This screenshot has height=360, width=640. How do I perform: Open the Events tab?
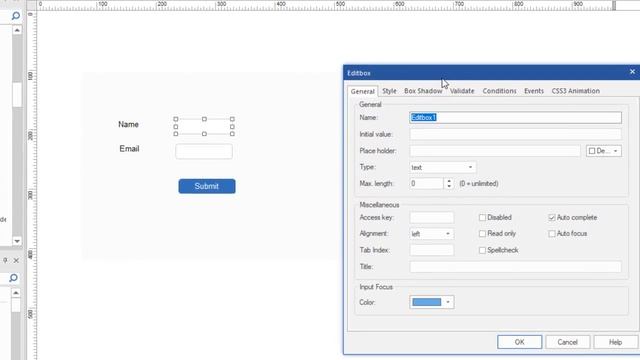534,91
